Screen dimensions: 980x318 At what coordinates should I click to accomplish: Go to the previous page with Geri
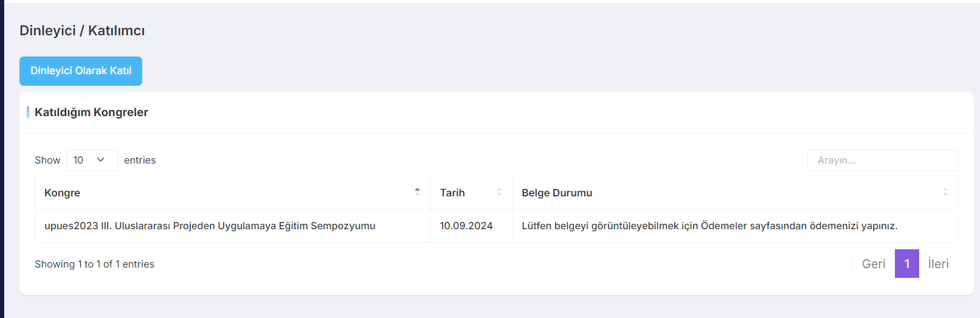coord(874,264)
